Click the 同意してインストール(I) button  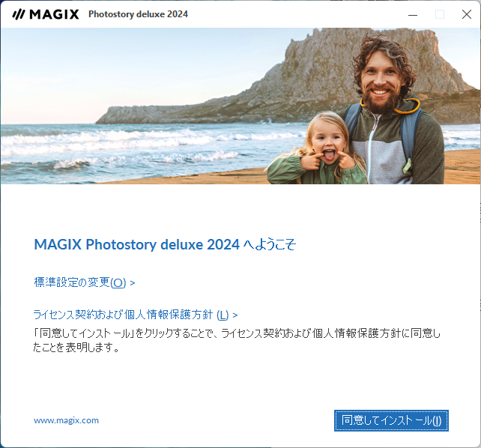(391, 420)
